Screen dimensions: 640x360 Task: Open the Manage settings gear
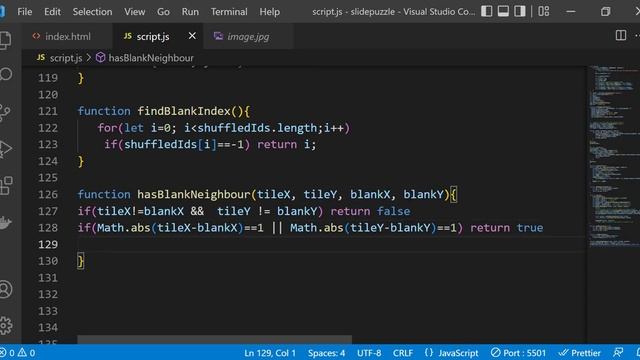(6, 325)
